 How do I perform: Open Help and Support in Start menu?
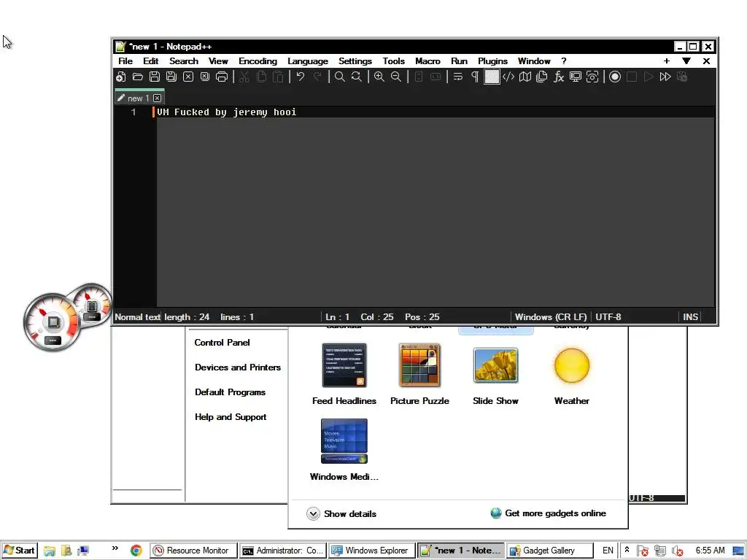tap(231, 416)
